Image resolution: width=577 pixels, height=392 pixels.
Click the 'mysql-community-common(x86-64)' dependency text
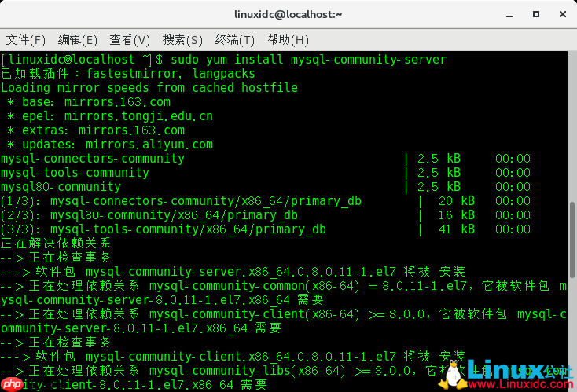tap(254, 286)
